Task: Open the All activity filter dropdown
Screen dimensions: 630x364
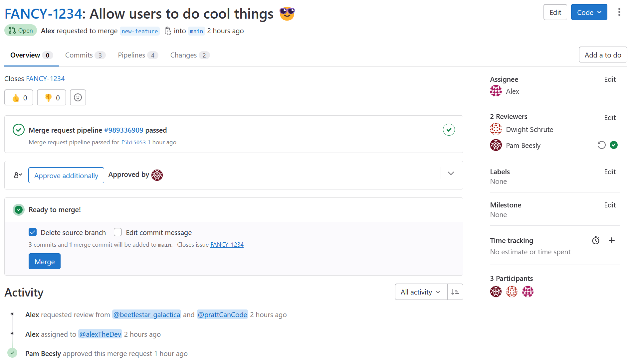Action: click(x=421, y=292)
